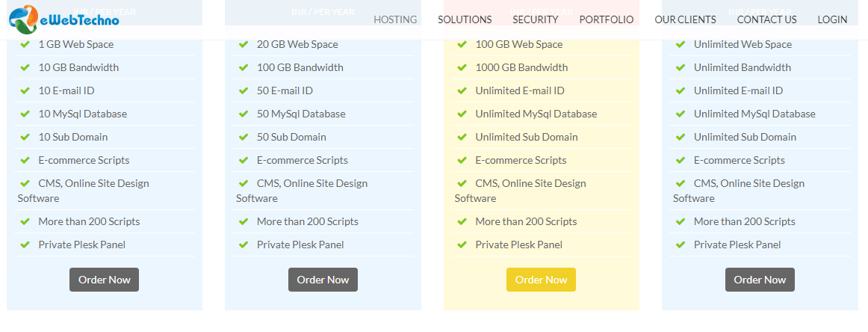
Task: Select the text "10 MySql Database"
Action: click(82, 114)
